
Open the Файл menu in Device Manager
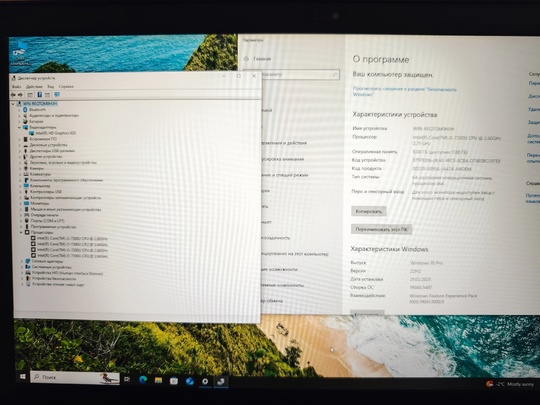point(17,86)
